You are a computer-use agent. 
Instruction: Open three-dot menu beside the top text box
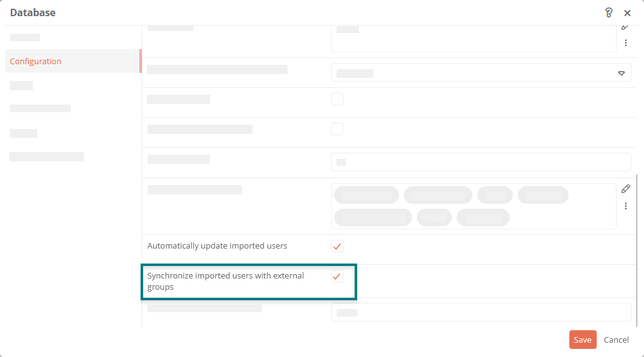point(625,43)
